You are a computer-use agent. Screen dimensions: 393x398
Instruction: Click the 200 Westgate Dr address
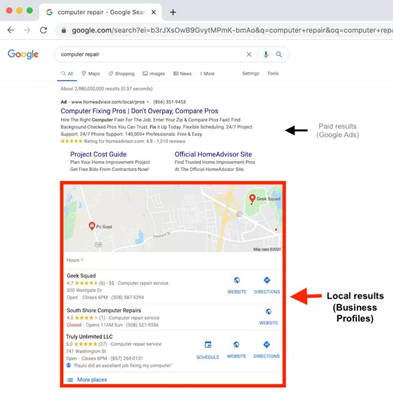(84, 290)
